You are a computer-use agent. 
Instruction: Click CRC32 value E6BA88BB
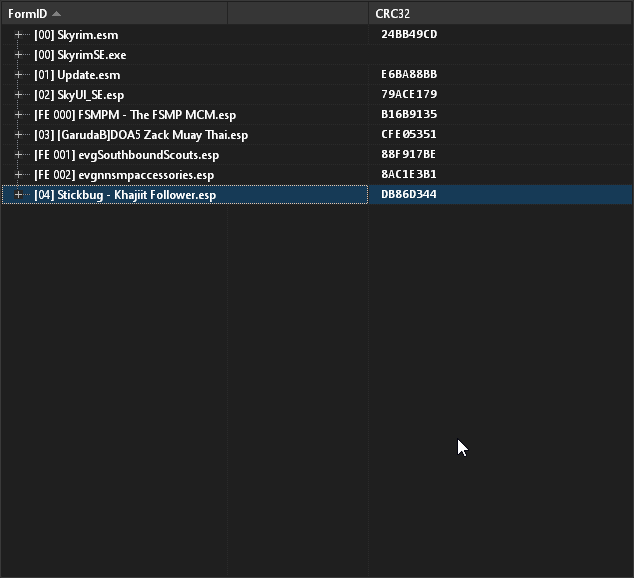point(409,74)
